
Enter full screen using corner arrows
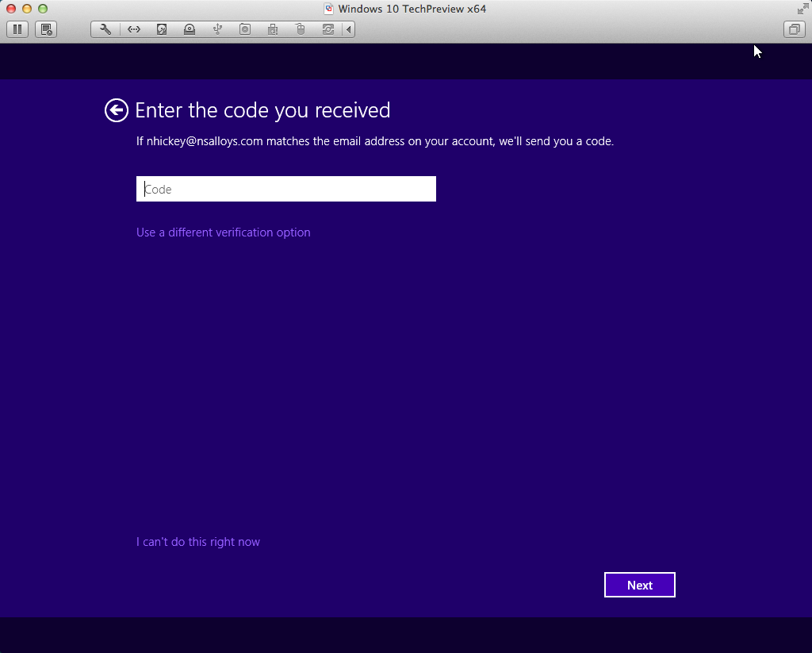[x=802, y=9]
